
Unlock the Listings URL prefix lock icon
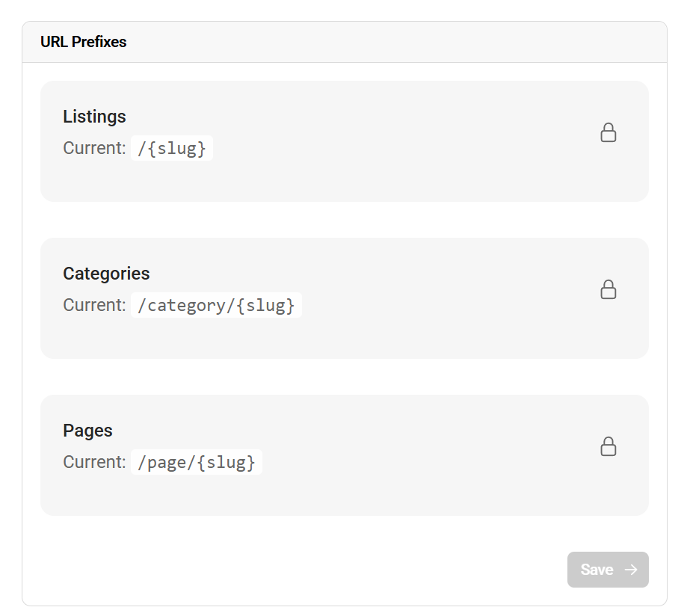[x=609, y=132]
